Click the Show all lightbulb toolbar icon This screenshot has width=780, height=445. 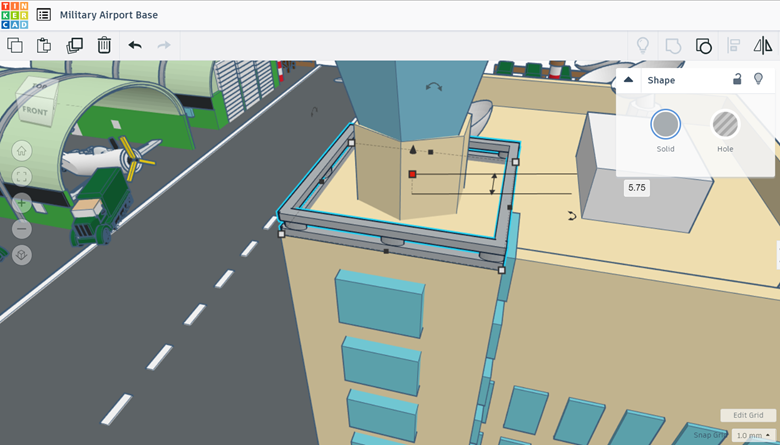click(x=643, y=45)
